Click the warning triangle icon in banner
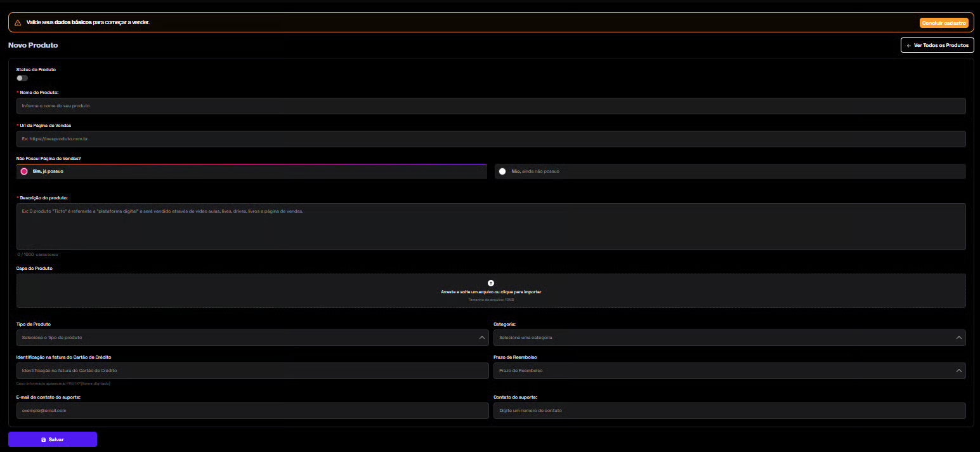This screenshot has height=452, width=980. click(18, 22)
